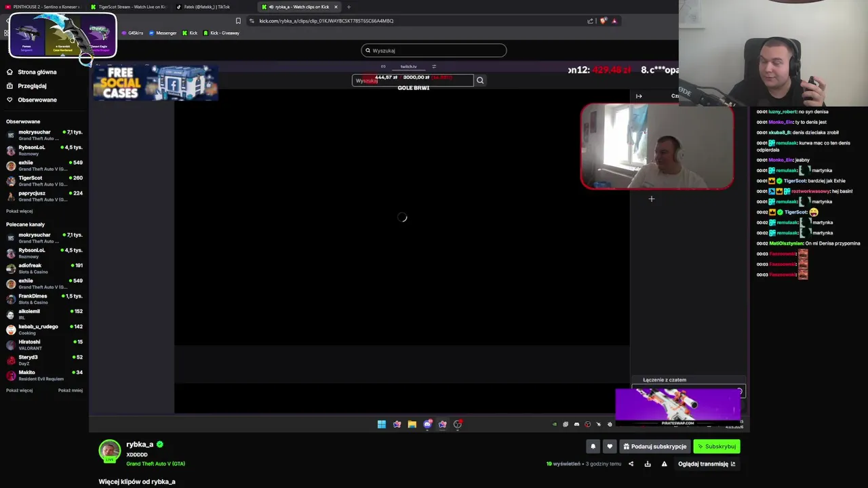Click chat user luzny_robert

(783, 112)
